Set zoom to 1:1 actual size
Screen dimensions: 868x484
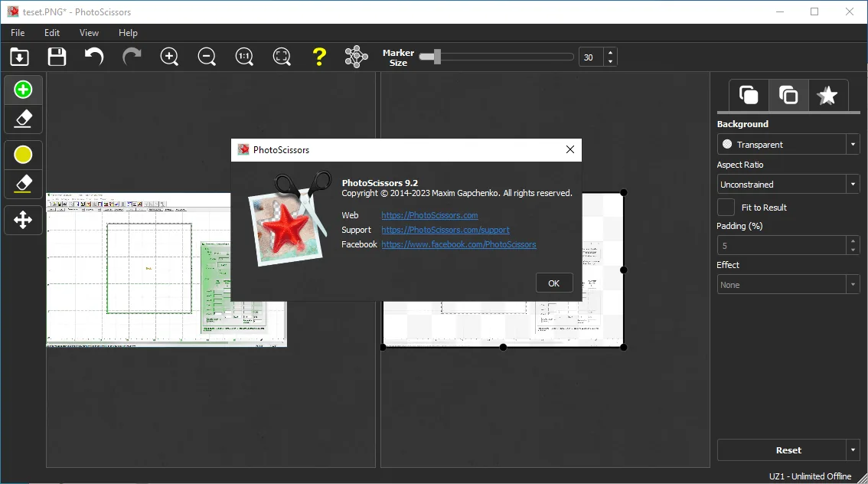click(x=244, y=57)
